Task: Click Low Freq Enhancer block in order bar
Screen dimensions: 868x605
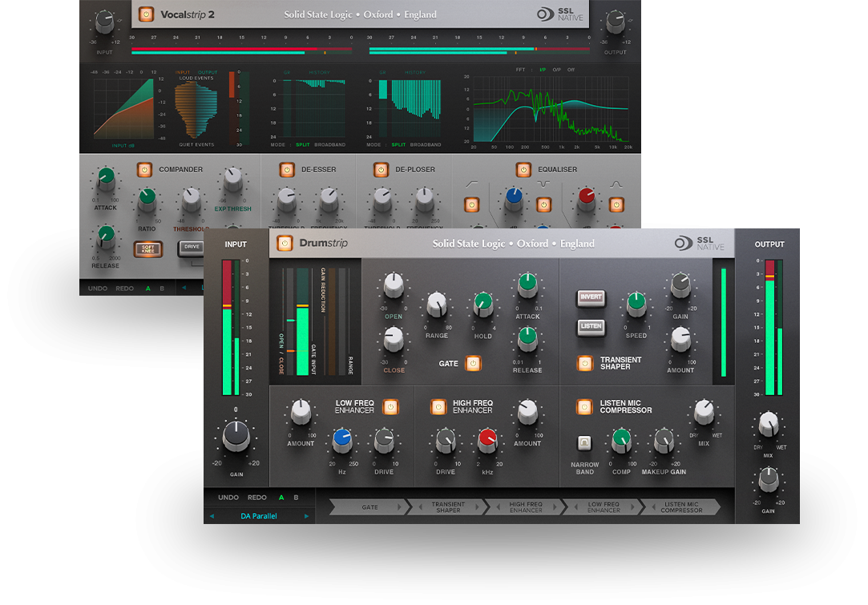Action: tap(604, 507)
